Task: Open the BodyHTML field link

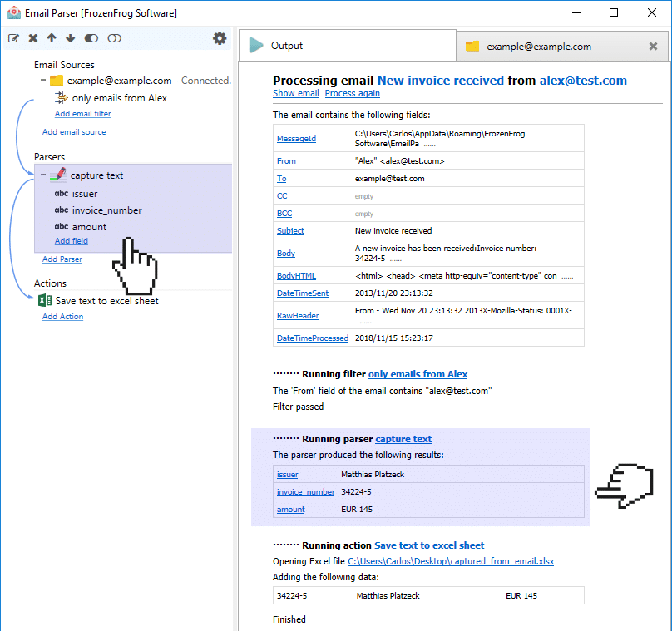Action: pyautogui.click(x=296, y=276)
